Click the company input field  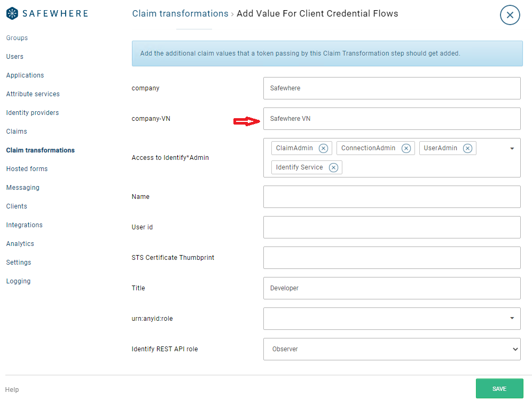coord(392,88)
